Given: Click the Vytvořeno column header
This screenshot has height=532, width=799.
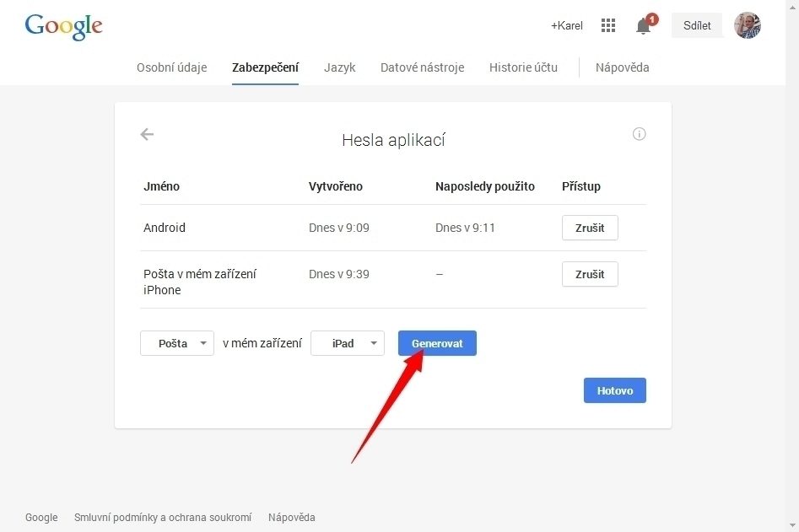Looking at the screenshot, I should (335, 186).
